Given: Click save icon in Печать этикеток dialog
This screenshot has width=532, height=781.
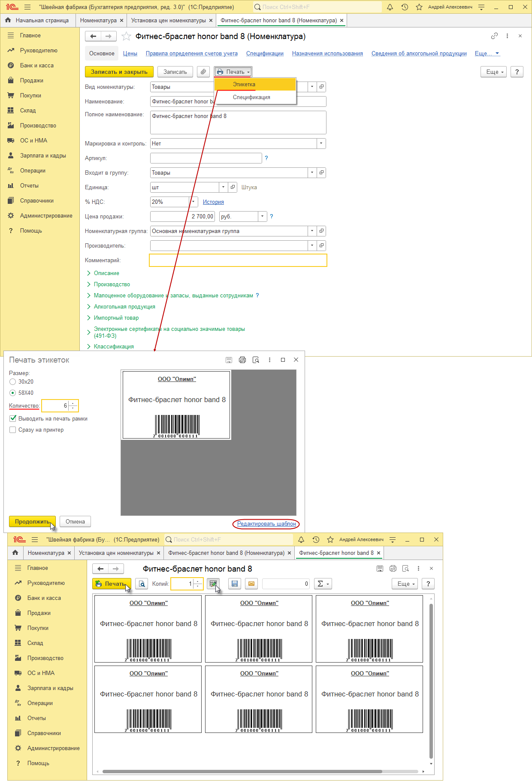Looking at the screenshot, I should coord(229,360).
